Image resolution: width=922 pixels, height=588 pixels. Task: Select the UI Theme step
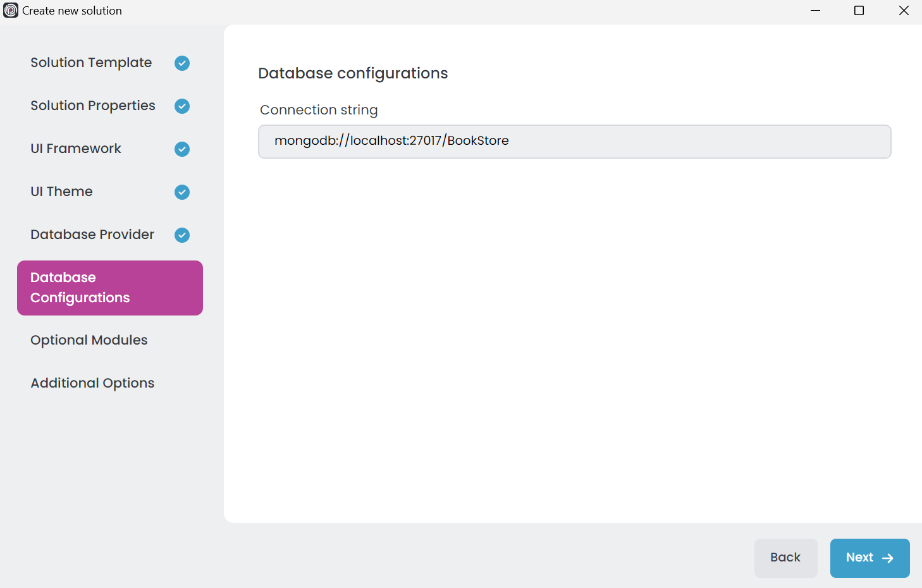point(61,192)
